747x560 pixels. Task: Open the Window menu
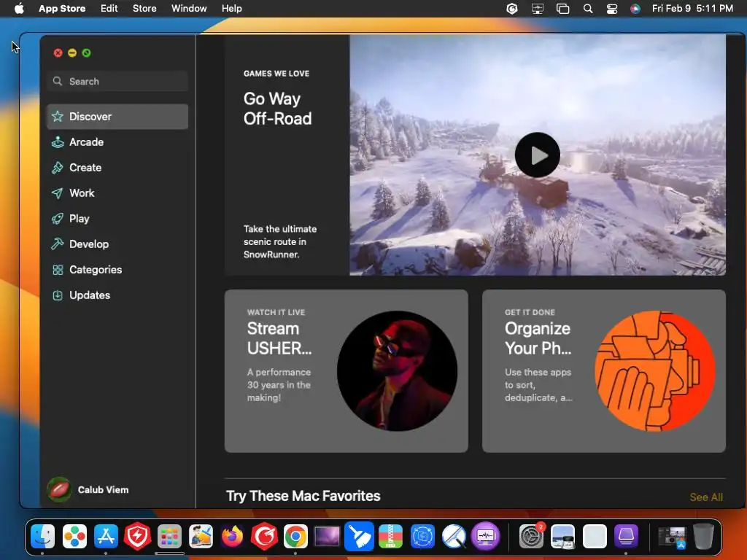[x=189, y=9]
